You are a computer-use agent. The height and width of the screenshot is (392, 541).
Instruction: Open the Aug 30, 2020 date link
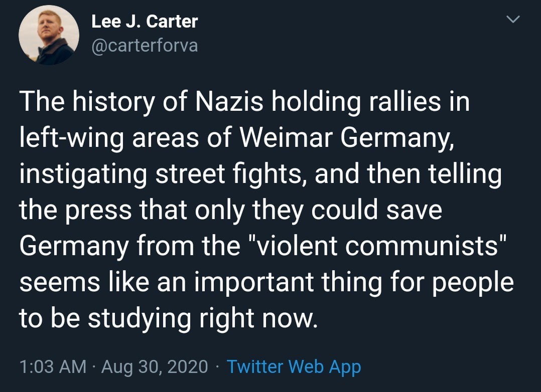click(155, 366)
